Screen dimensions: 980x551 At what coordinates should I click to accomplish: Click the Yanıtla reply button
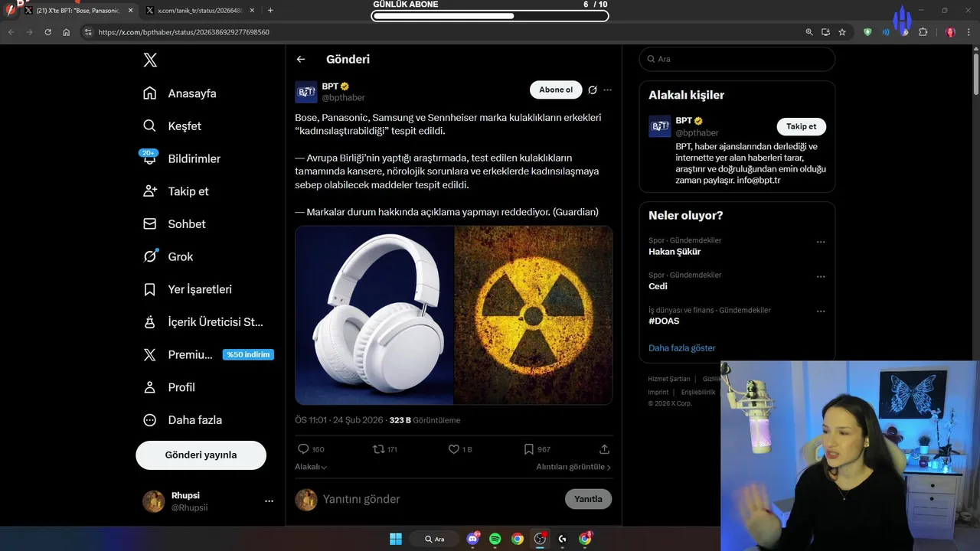tap(588, 499)
